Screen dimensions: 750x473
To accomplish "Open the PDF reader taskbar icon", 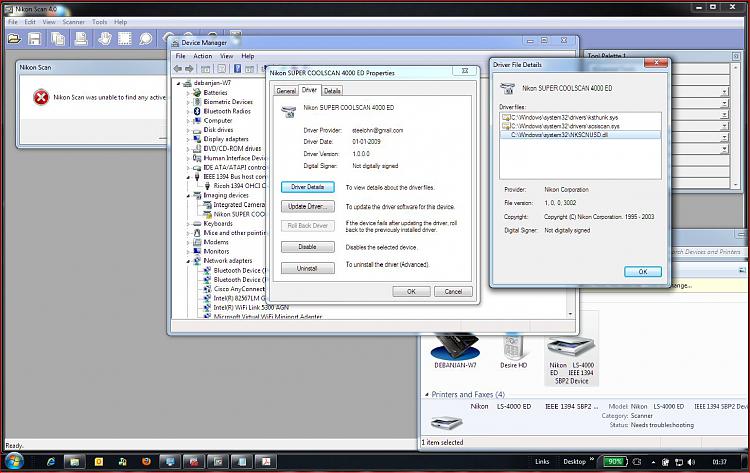I will coord(266,462).
